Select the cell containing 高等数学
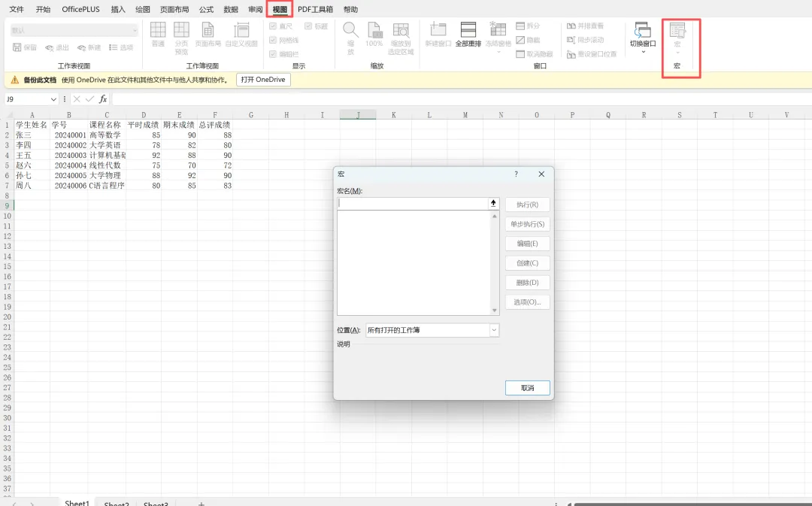 pos(107,135)
